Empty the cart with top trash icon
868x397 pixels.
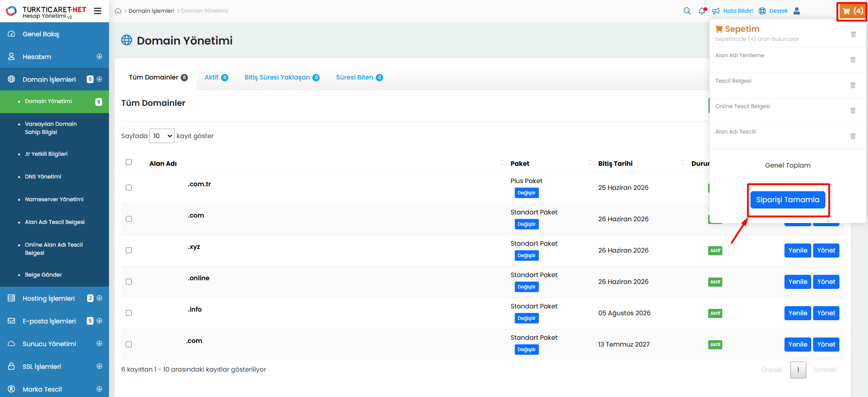[853, 35]
